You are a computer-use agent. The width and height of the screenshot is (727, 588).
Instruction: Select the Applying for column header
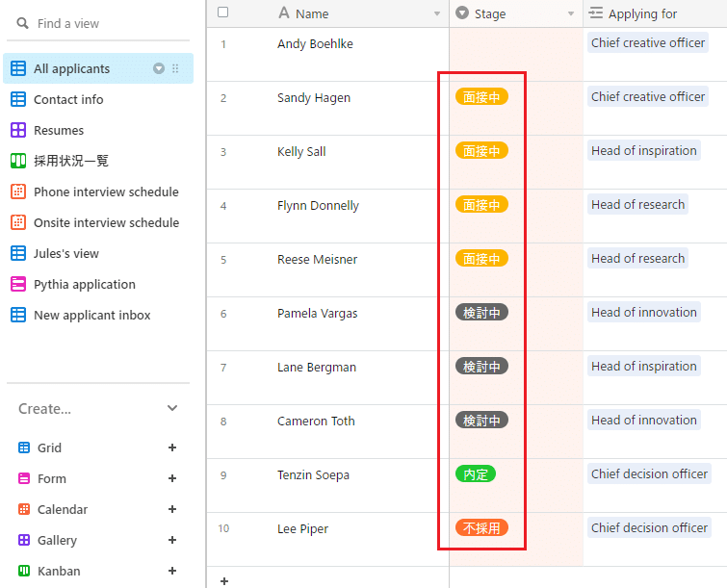(x=655, y=13)
